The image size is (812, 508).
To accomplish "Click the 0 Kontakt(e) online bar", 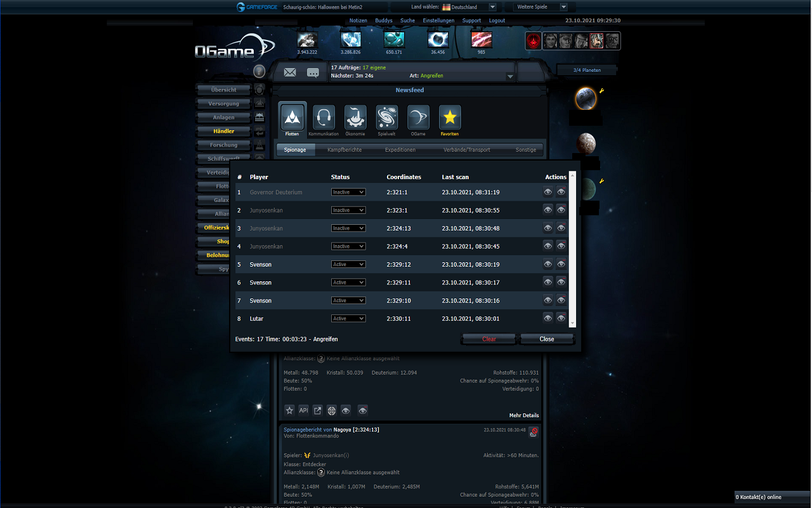I will click(773, 497).
